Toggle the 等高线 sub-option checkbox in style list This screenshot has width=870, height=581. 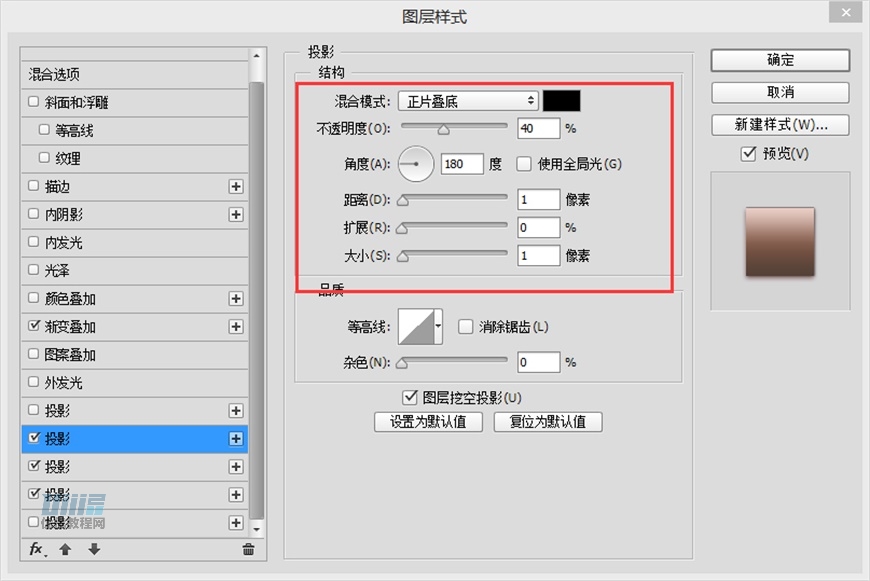[x=44, y=129]
